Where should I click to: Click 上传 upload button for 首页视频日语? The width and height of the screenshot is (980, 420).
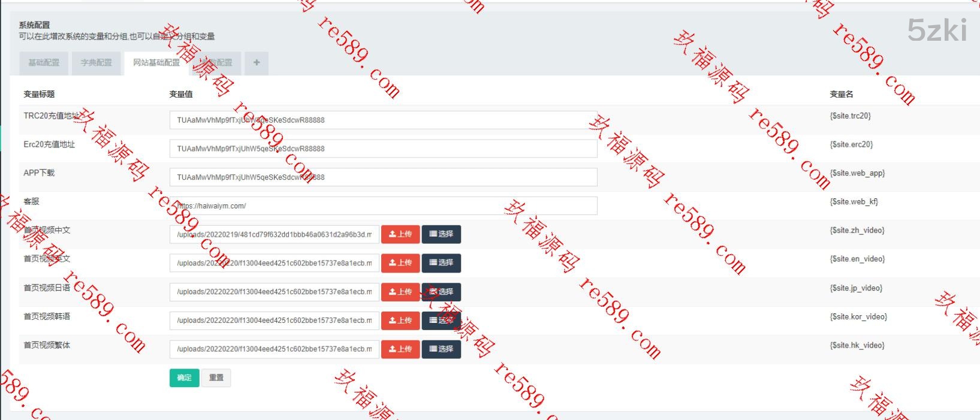(400, 292)
